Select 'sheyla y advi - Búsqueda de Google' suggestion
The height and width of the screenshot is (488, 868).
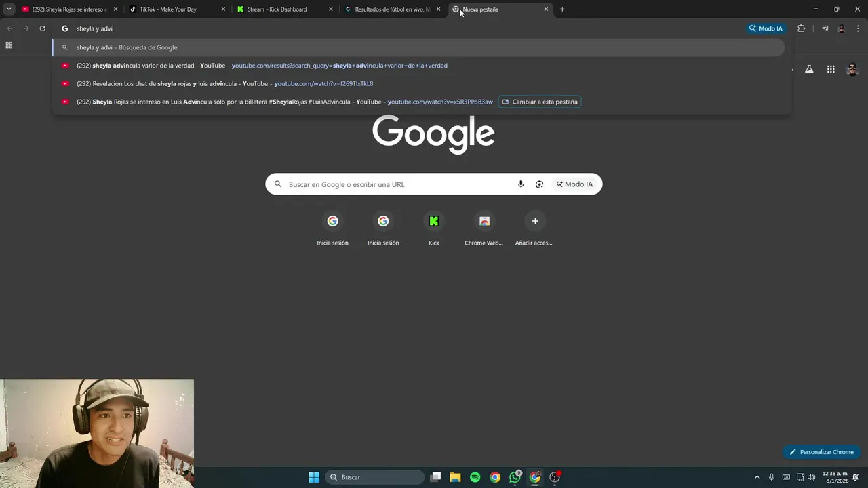coord(418,47)
